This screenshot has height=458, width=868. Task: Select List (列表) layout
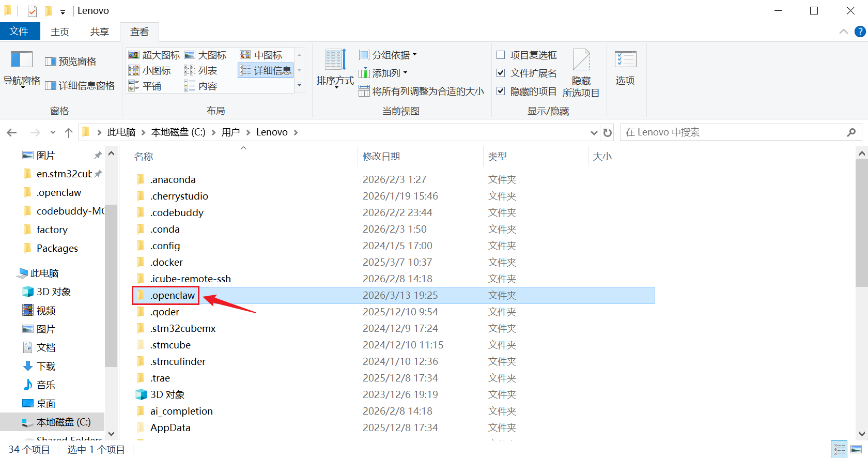(x=201, y=71)
